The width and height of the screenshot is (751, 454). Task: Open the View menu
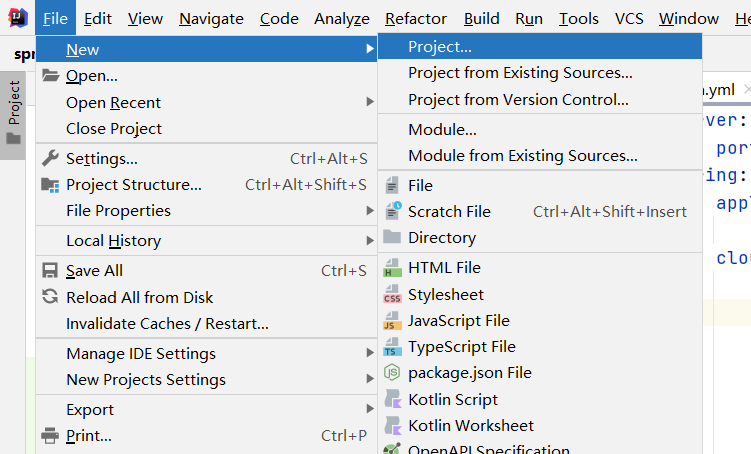(x=145, y=18)
